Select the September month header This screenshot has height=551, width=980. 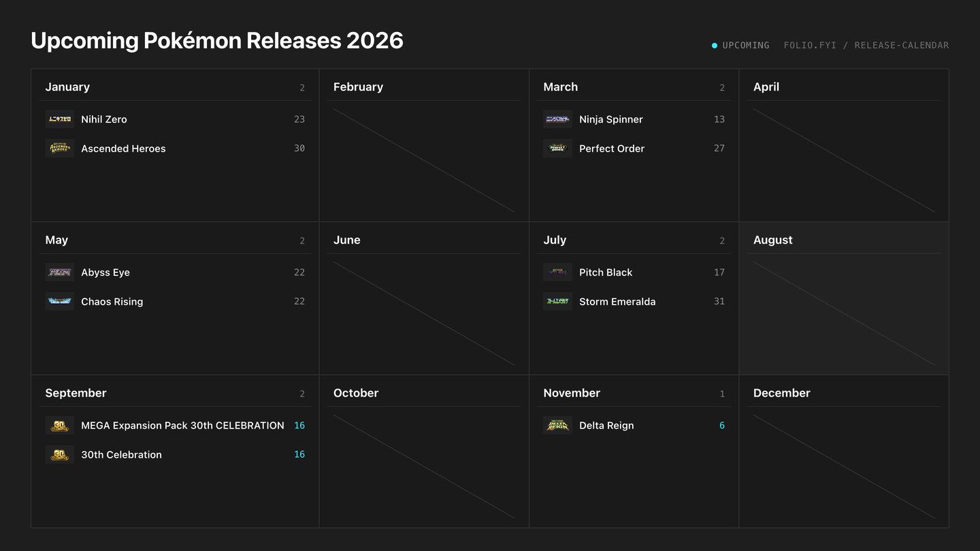76,393
